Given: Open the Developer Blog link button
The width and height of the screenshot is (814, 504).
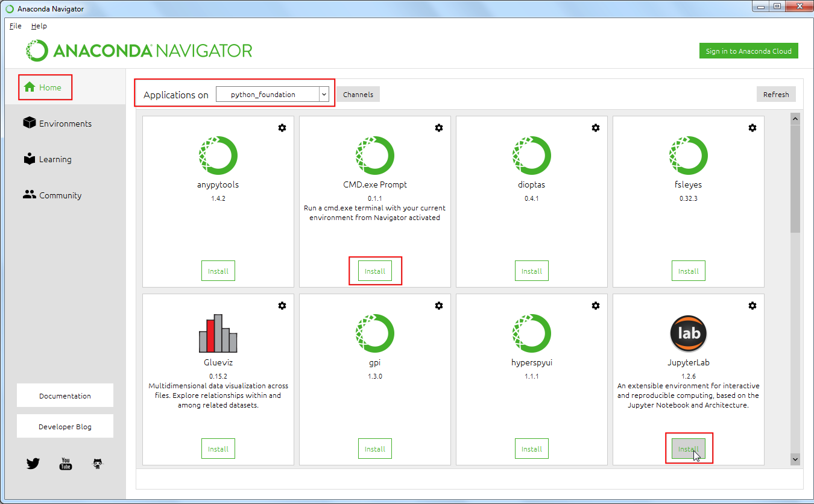Looking at the screenshot, I should (x=65, y=426).
